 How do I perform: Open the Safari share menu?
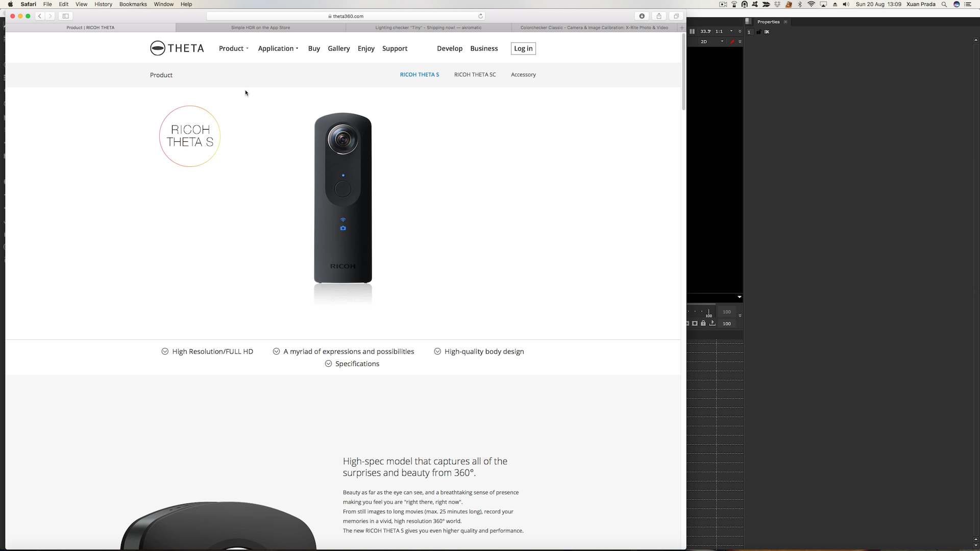659,16
